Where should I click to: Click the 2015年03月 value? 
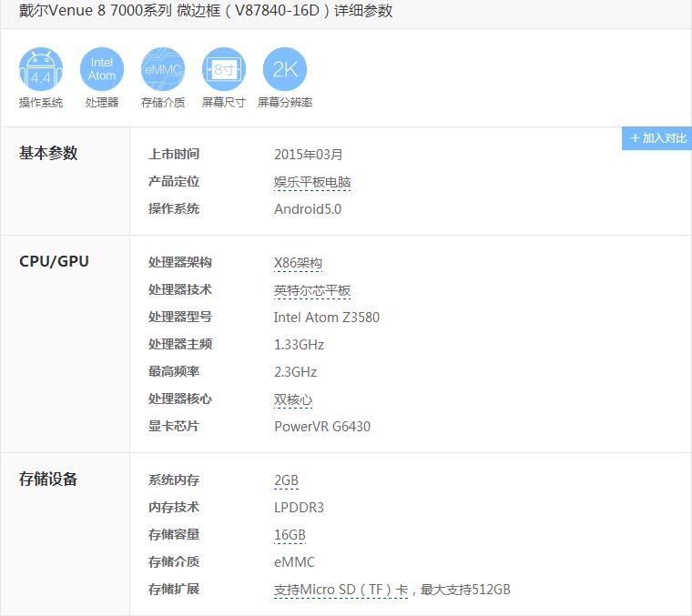[x=309, y=155]
